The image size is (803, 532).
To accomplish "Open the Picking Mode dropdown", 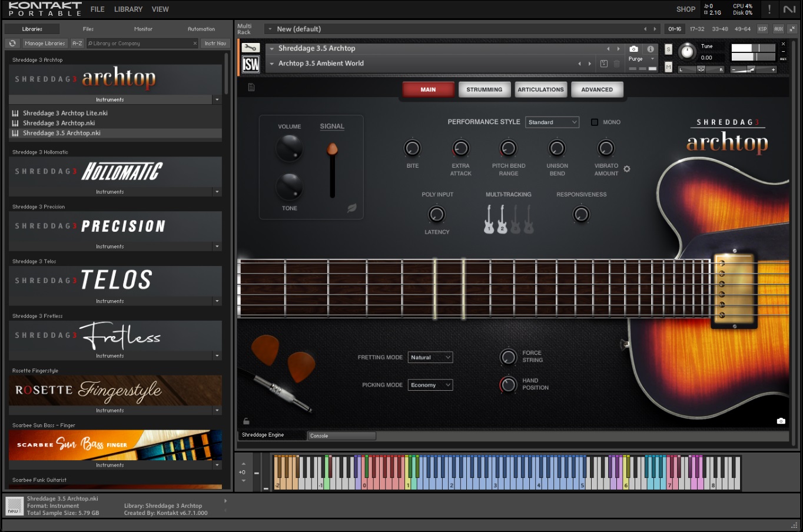I will coord(430,385).
